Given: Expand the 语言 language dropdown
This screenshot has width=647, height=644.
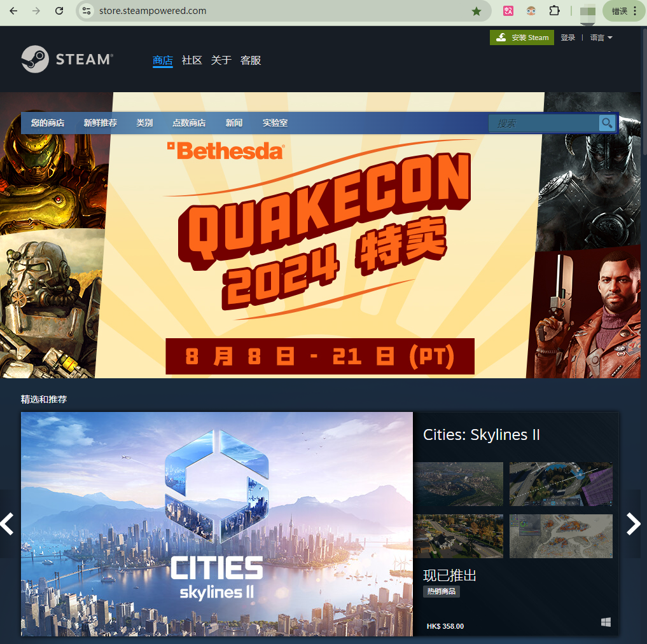Looking at the screenshot, I should coord(601,38).
